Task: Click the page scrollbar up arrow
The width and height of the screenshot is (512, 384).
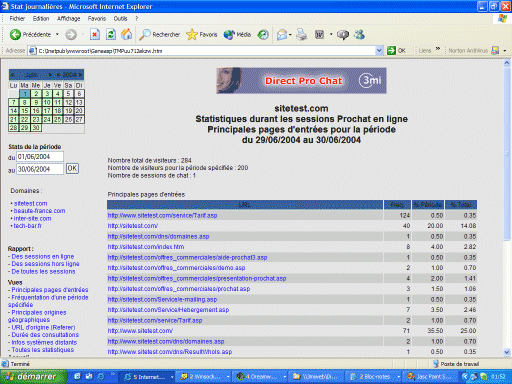Action: [507, 63]
